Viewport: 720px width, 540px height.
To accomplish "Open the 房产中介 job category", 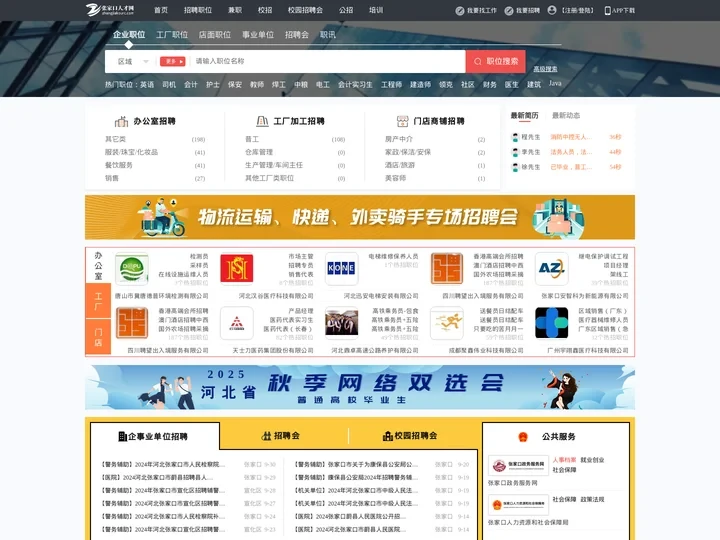I will [399, 139].
